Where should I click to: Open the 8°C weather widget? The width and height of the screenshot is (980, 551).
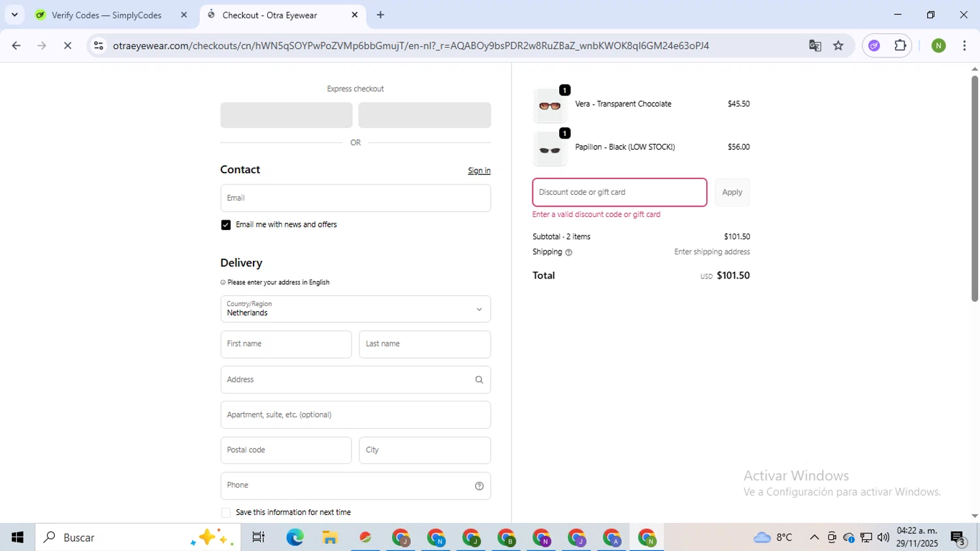tap(773, 537)
